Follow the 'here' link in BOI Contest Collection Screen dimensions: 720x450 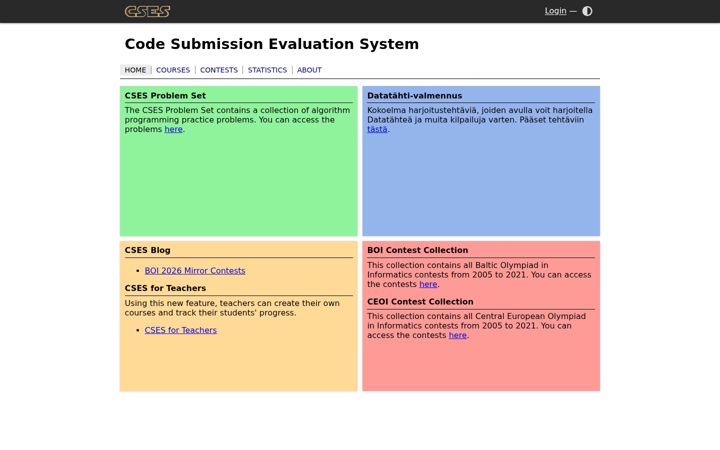(428, 284)
